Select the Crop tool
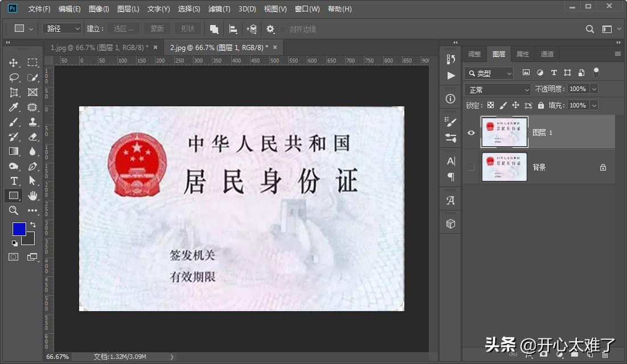 pyautogui.click(x=14, y=92)
